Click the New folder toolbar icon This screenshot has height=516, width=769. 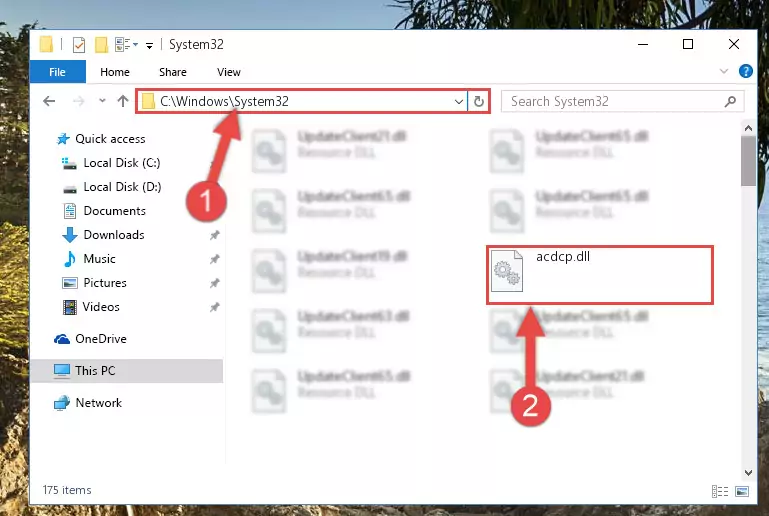pyautogui.click(x=102, y=45)
